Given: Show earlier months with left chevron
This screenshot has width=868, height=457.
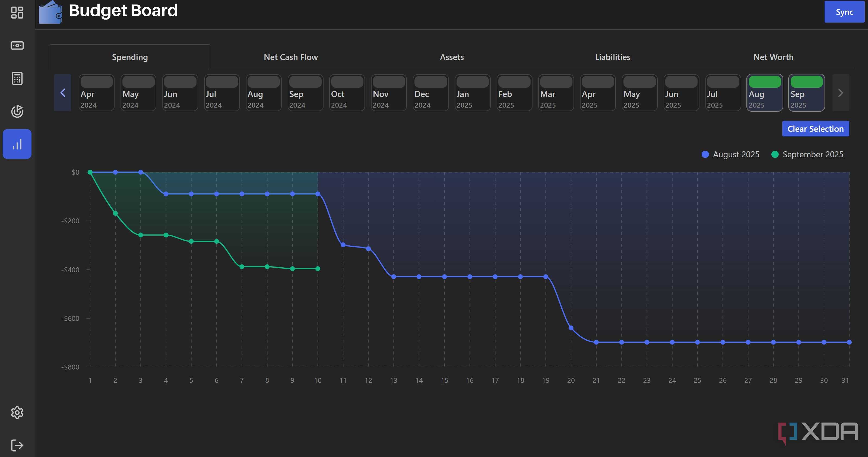Looking at the screenshot, I should (x=63, y=92).
